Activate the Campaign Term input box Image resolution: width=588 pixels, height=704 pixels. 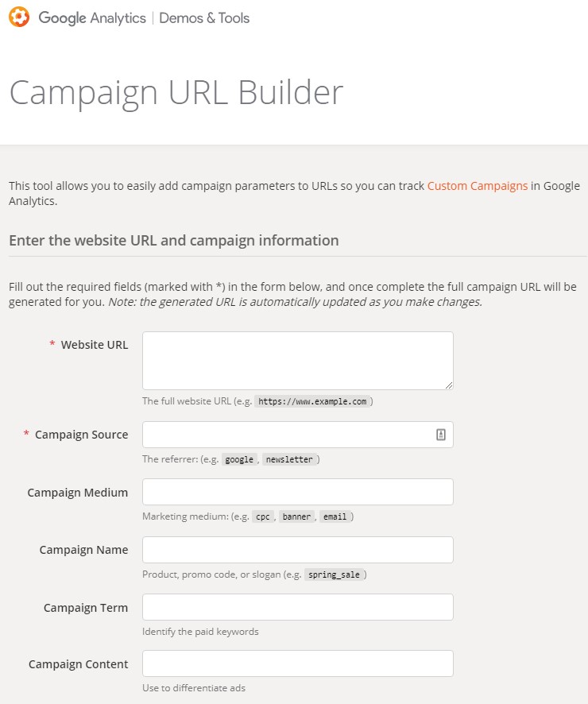click(297, 607)
